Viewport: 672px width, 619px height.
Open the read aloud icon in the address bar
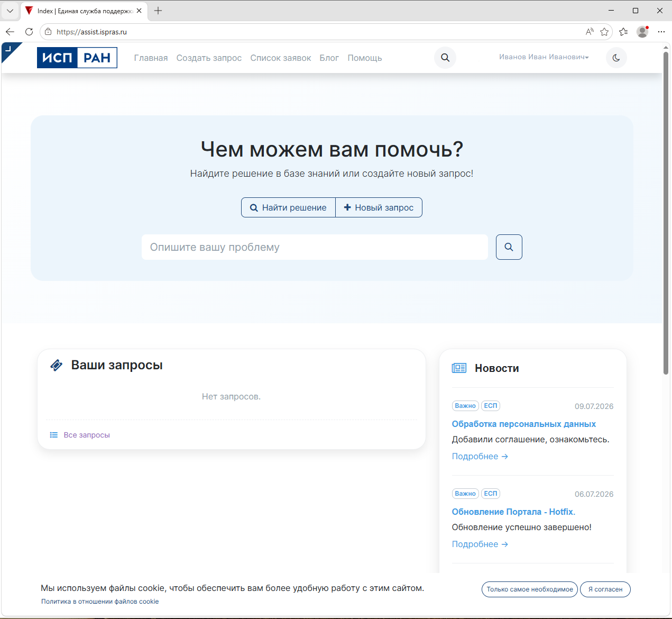tap(590, 32)
